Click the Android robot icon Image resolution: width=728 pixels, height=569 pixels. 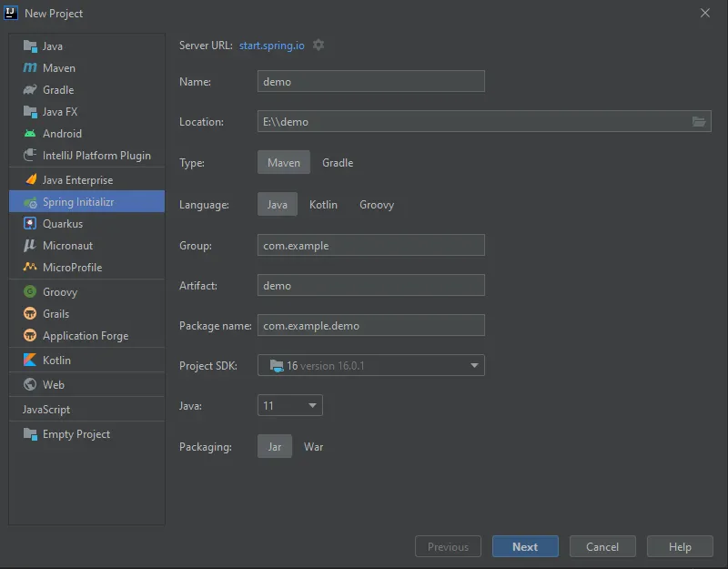[30, 133]
